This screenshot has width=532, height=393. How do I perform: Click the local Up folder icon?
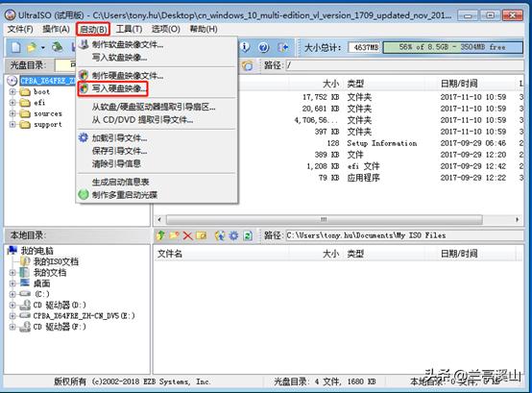click(160, 235)
